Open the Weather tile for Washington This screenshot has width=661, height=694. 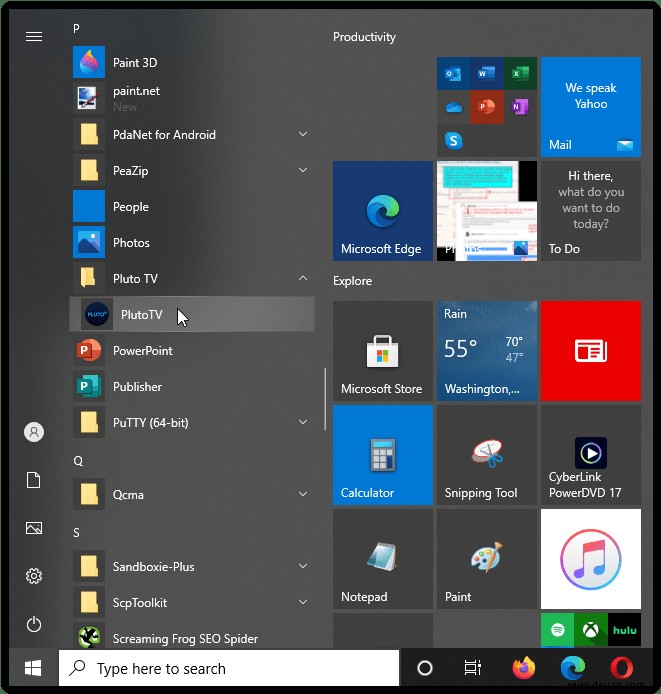[487, 351]
